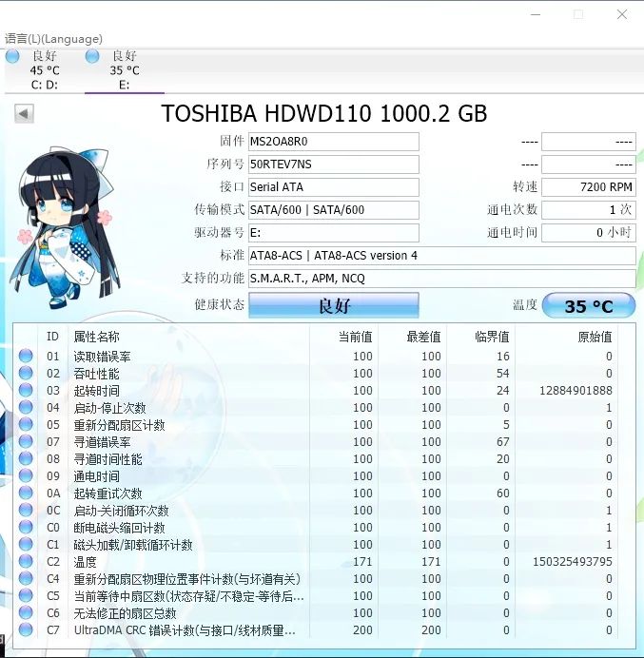
Task: Click the ATA8-ACS standard field
Action: coord(442,255)
